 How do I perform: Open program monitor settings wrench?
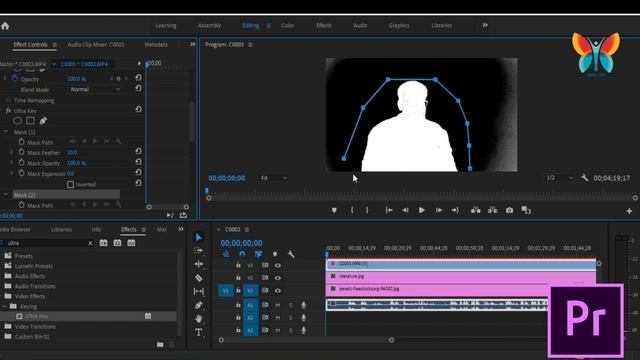pyautogui.click(x=584, y=178)
